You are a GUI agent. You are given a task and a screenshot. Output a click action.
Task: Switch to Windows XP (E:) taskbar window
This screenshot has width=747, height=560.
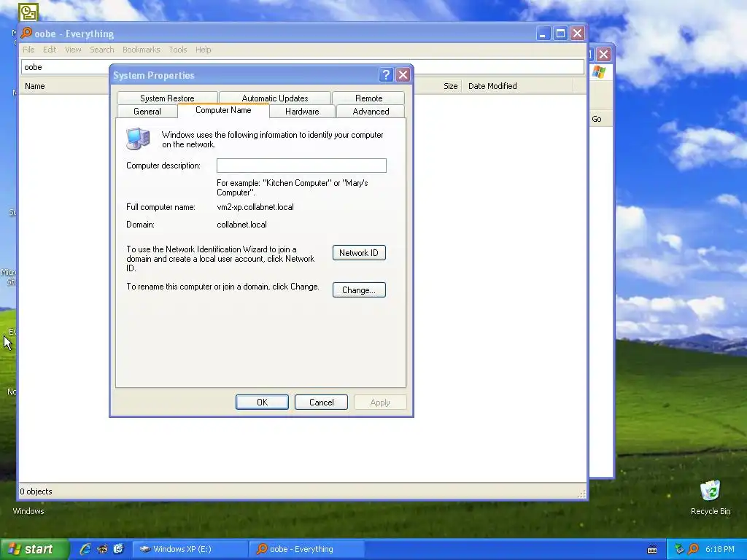(190, 549)
